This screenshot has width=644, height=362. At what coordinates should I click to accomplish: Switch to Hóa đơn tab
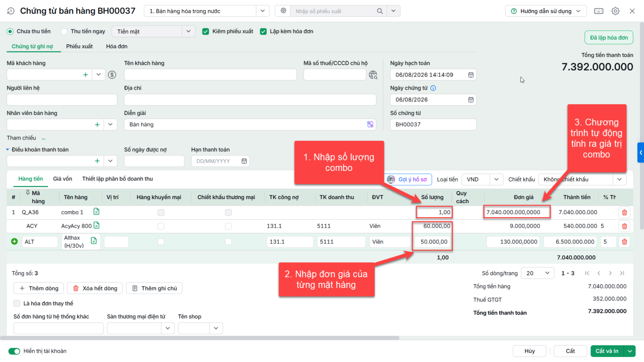117,46
